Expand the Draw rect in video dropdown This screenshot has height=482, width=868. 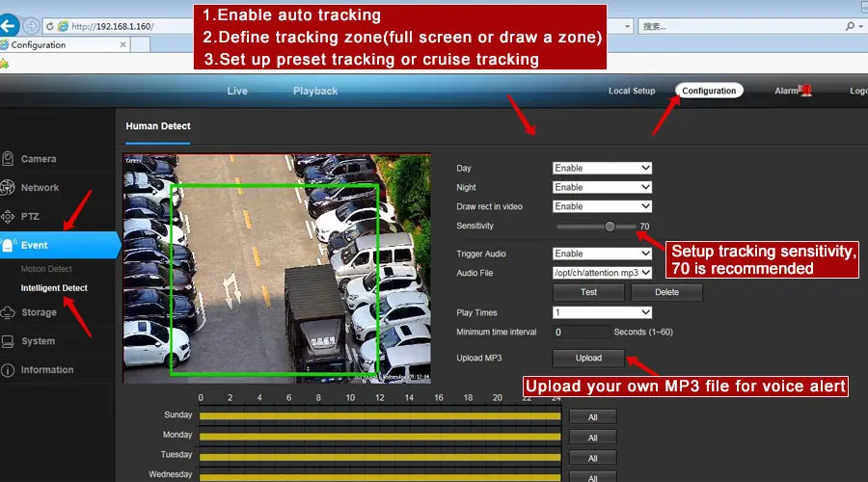(602, 206)
